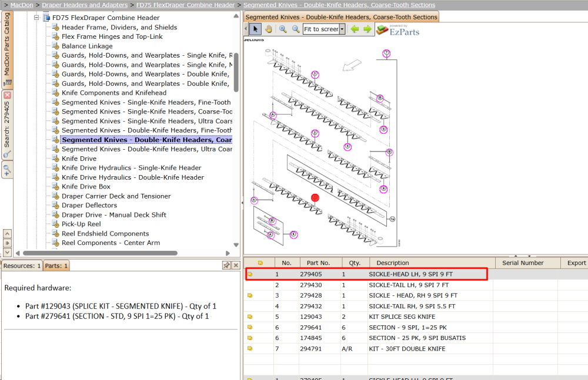Open the MacDon breadcrumb link
The width and height of the screenshot is (588, 380).
tap(22, 5)
